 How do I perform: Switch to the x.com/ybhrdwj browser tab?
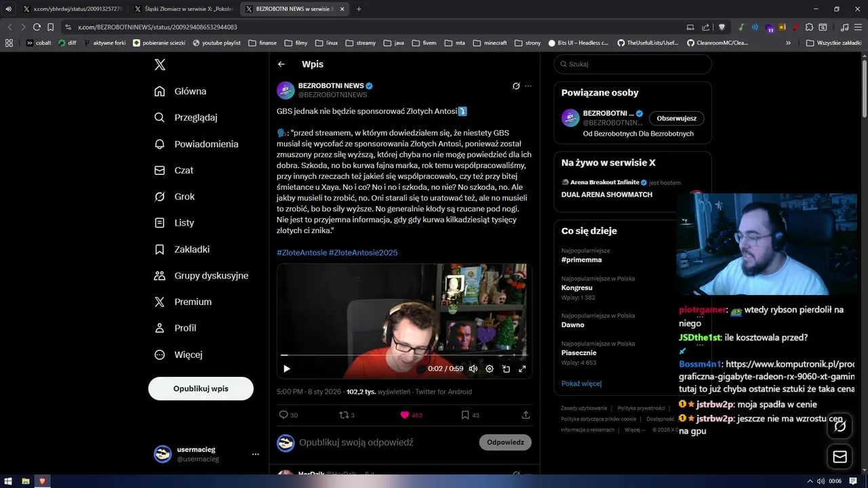pyautogui.click(x=72, y=9)
